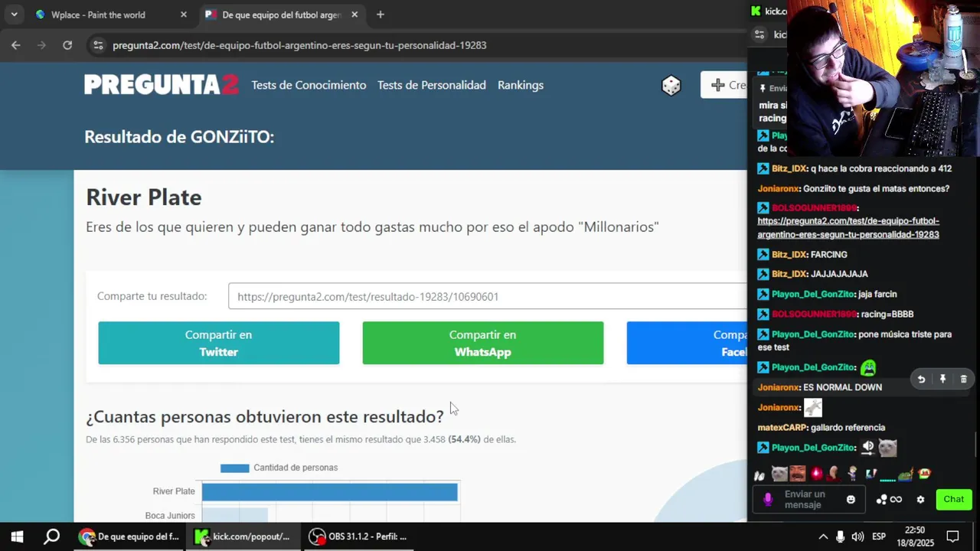The height and width of the screenshot is (551, 980).
Task: Switch to Chrome taskbar window
Action: pos(130,536)
